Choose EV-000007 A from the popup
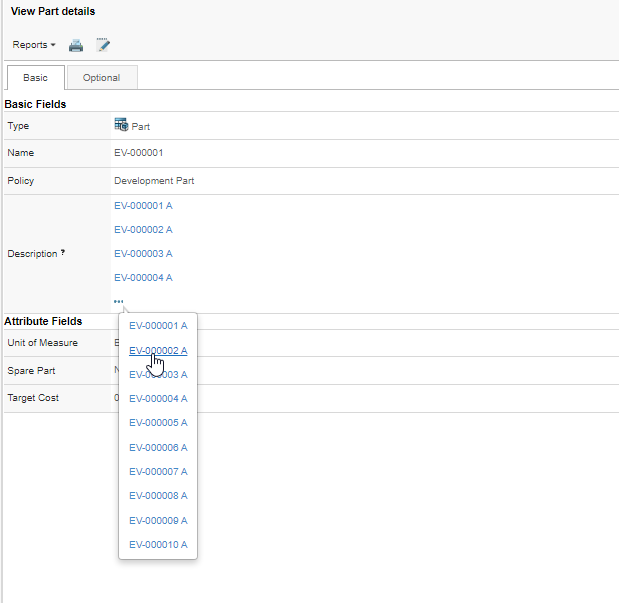 click(158, 472)
